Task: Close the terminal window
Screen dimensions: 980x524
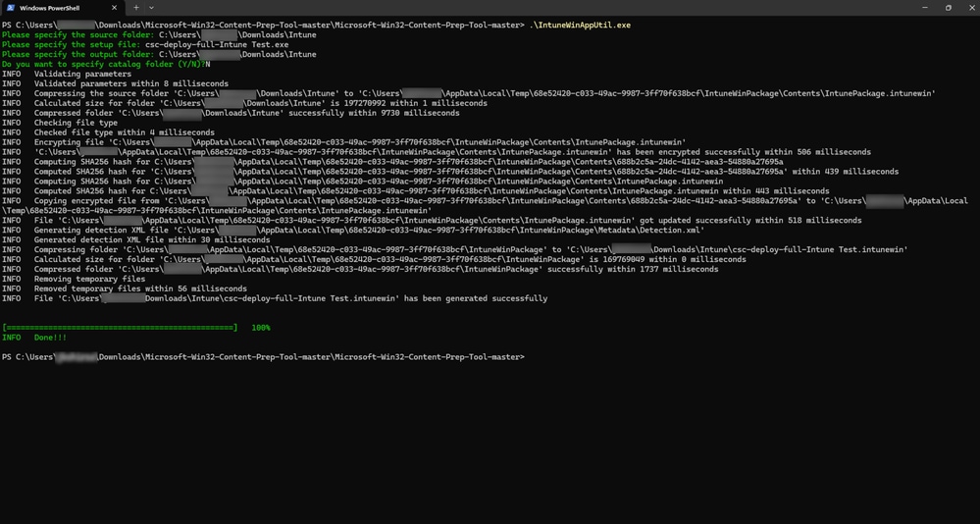Action: coord(971,8)
